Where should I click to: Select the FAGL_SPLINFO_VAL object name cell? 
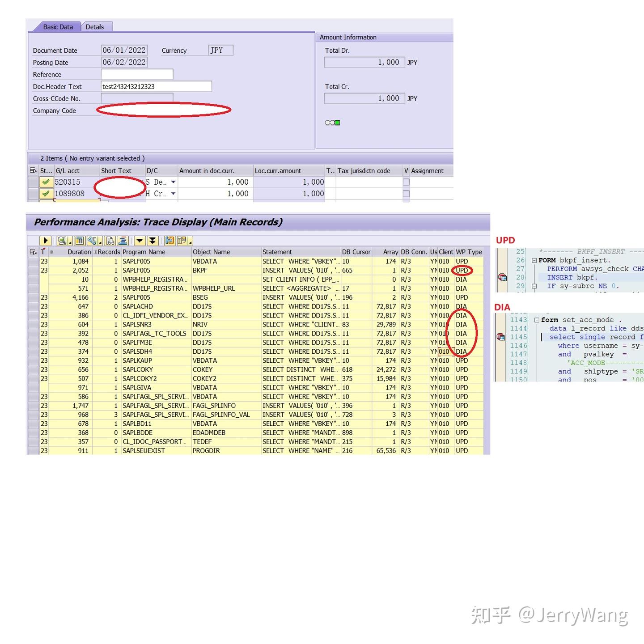[226, 415]
